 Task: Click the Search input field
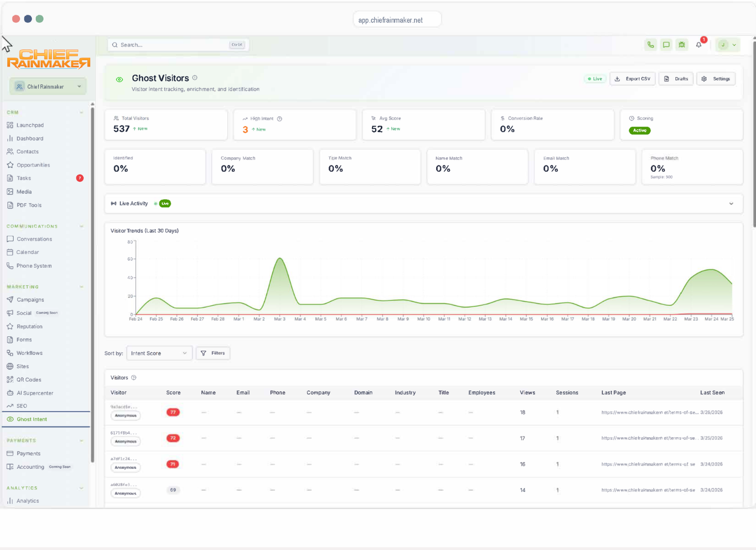(179, 45)
